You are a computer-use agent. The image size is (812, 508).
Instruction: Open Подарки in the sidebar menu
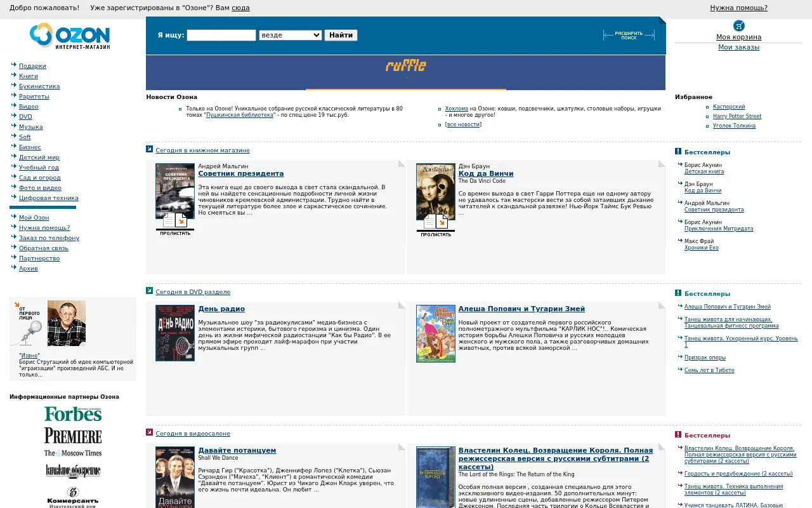click(x=32, y=66)
